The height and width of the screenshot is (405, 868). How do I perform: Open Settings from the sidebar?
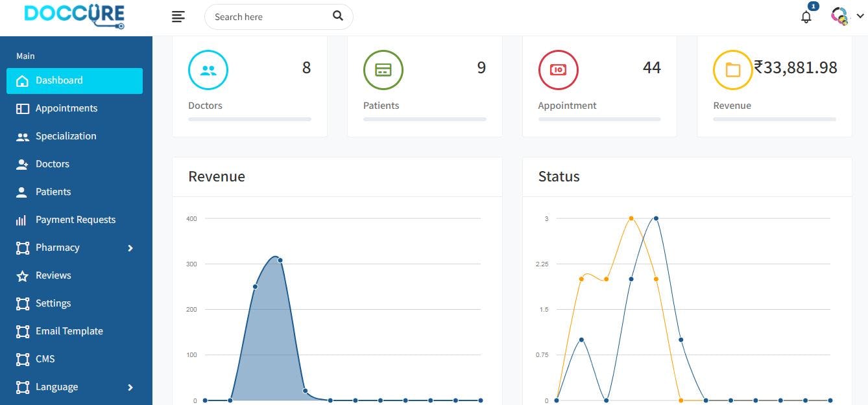point(53,303)
